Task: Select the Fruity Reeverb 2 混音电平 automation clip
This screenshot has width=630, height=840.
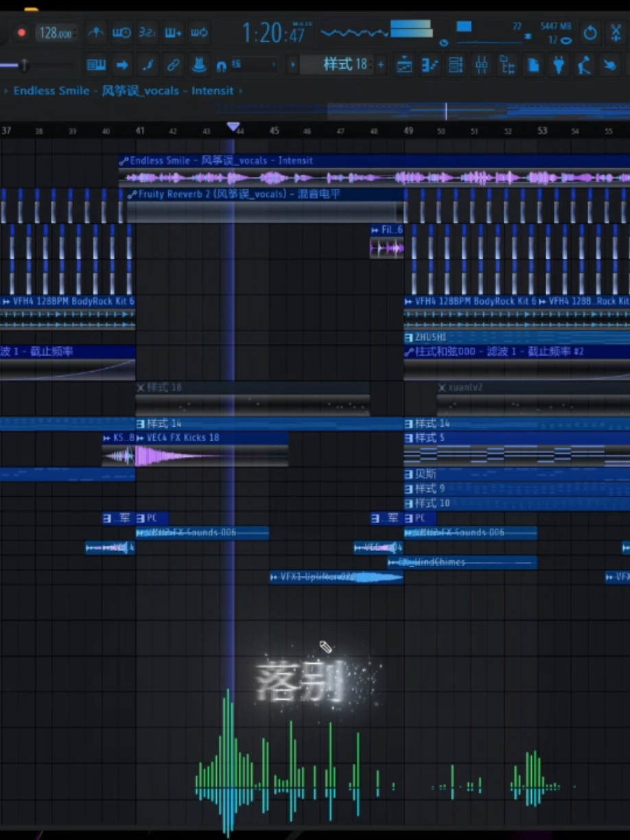Action: pos(265,206)
